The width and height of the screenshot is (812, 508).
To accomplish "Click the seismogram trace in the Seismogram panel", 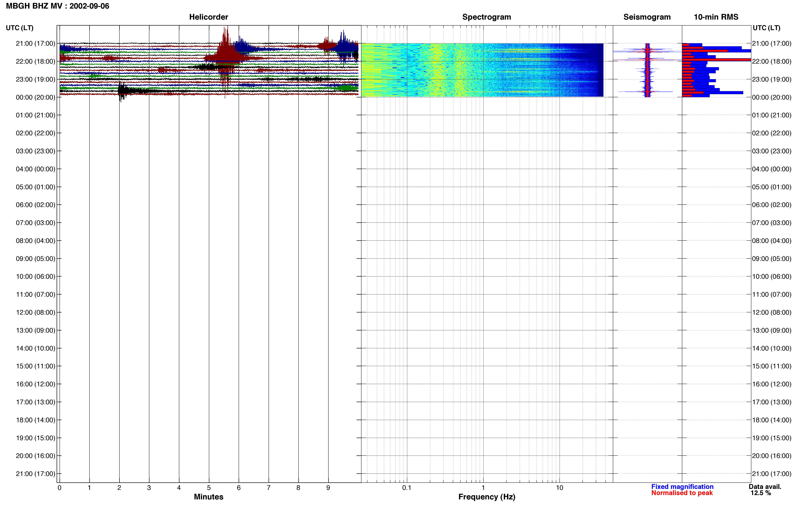I will click(647, 70).
